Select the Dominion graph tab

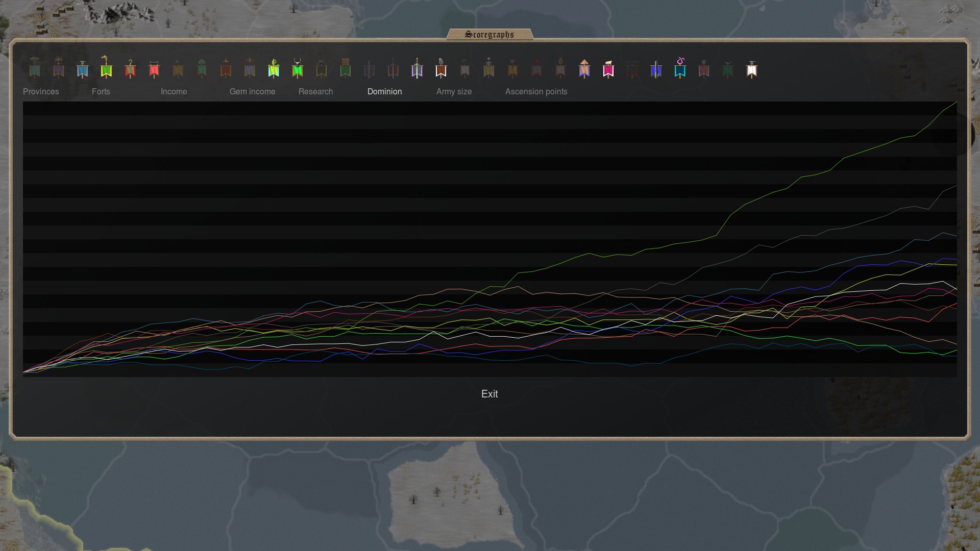coord(385,92)
